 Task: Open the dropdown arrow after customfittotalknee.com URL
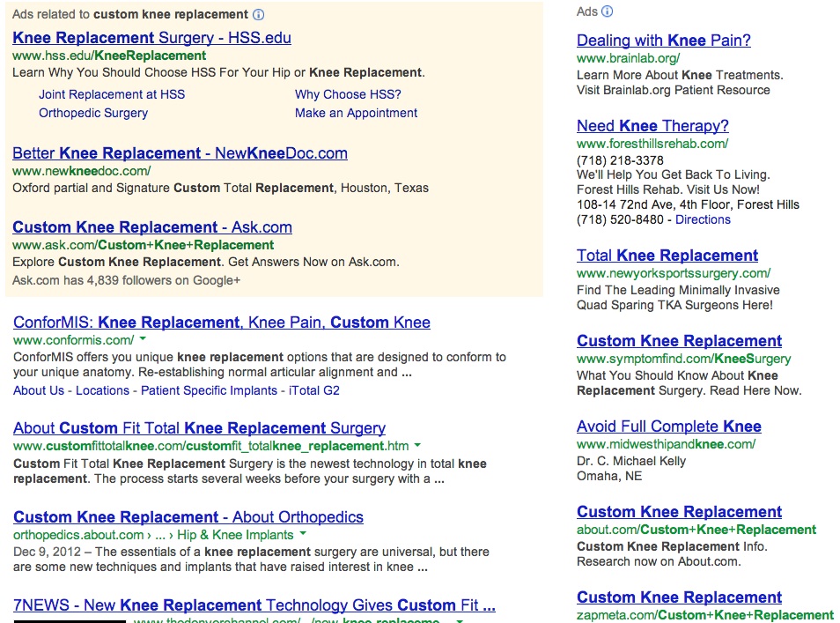(417, 445)
